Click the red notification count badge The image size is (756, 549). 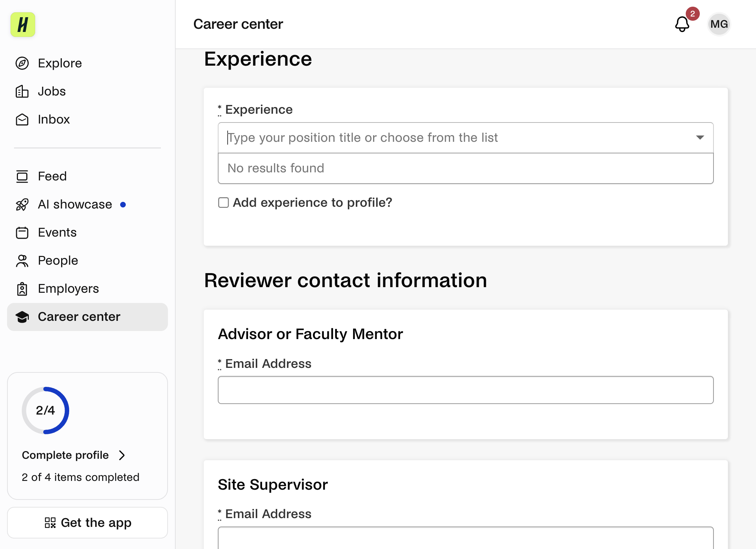coord(692,14)
